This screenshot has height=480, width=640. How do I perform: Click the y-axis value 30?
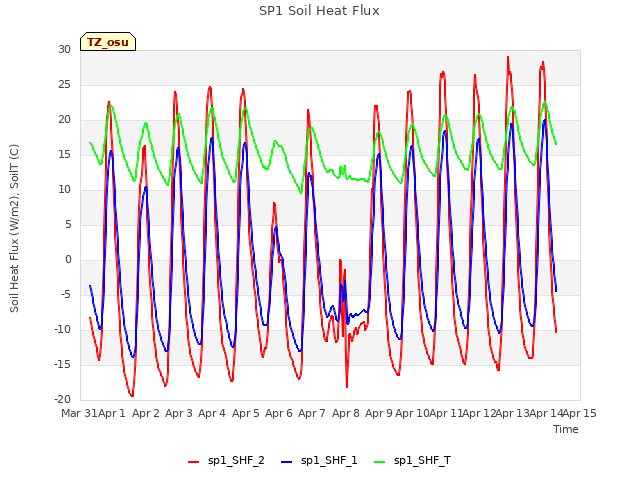(64, 49)
